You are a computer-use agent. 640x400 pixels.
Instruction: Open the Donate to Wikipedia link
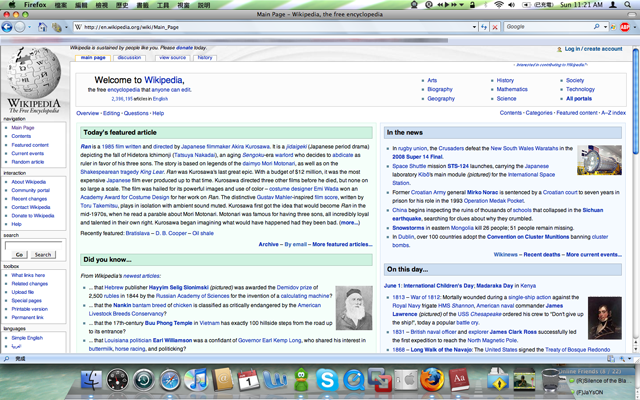tap(33, 216)
